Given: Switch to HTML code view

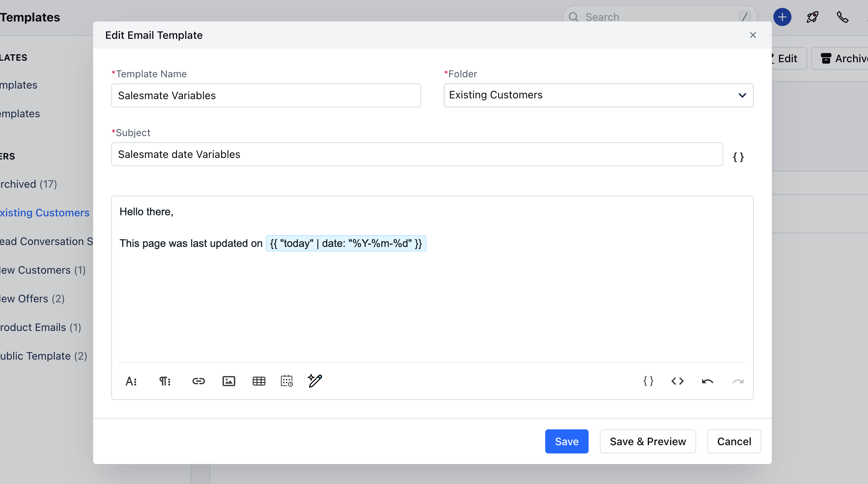Looking at the screenshot, I should click(x=678, y=381).
